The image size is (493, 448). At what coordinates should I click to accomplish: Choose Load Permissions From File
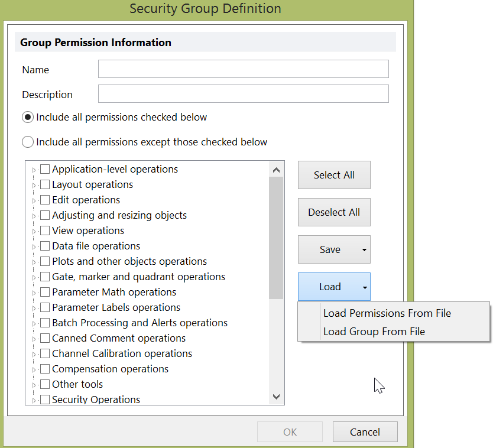(x=387, y=313)
